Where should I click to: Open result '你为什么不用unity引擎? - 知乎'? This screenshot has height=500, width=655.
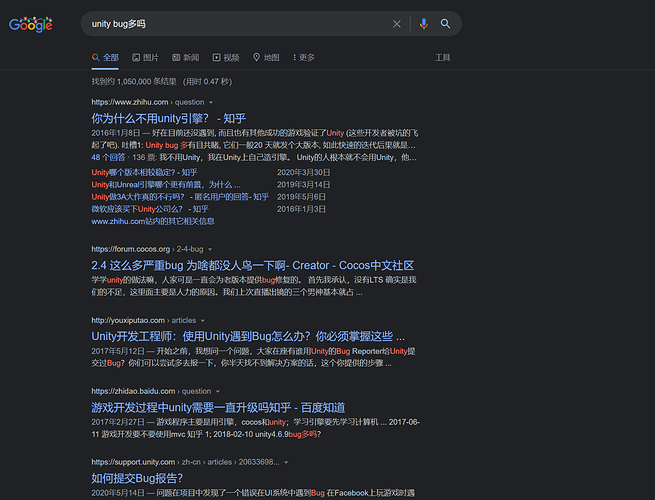click(168, 119)
